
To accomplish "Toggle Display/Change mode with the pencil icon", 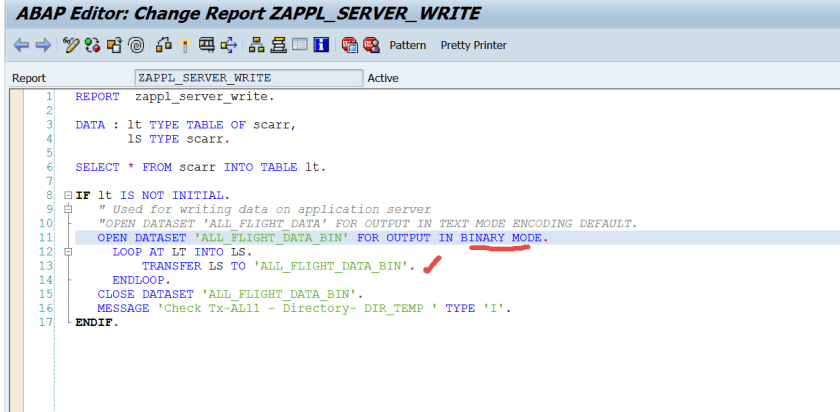I will pos(70,45).
